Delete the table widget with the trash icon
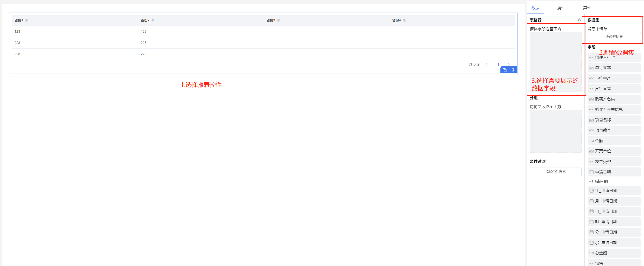Screen dimensions: 644x266 [513, 70]
